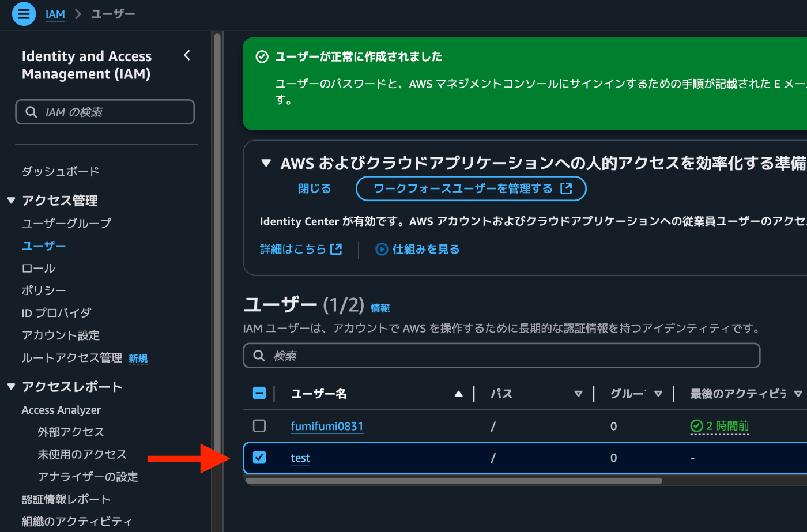
Task: Open ポリシー in the sidebar
Action: [44, 290]
